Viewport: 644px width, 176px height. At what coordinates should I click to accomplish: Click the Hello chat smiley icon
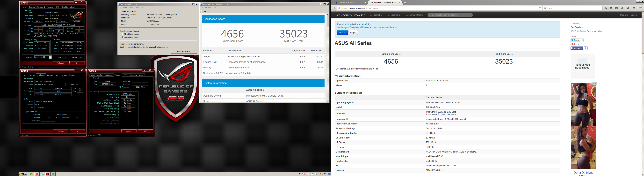point(634,8)
